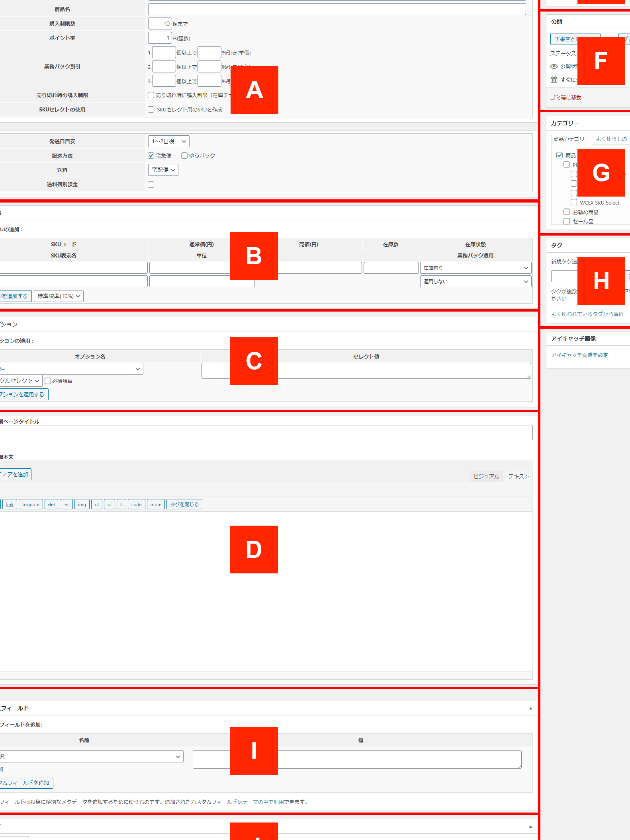
Task: Tick the SKUセレクト用のSKUを作成 checkbox
Action: pyautogui.click(x=151, y=109)
